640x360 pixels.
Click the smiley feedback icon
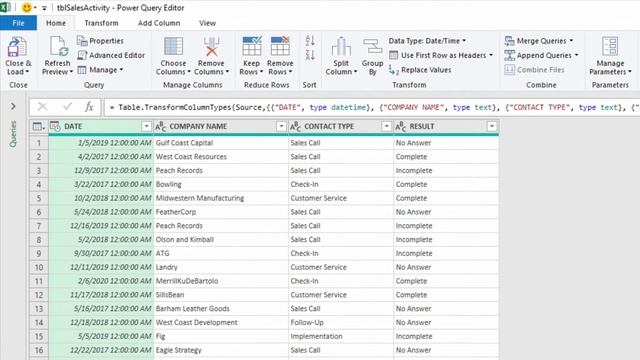(27, 7)
